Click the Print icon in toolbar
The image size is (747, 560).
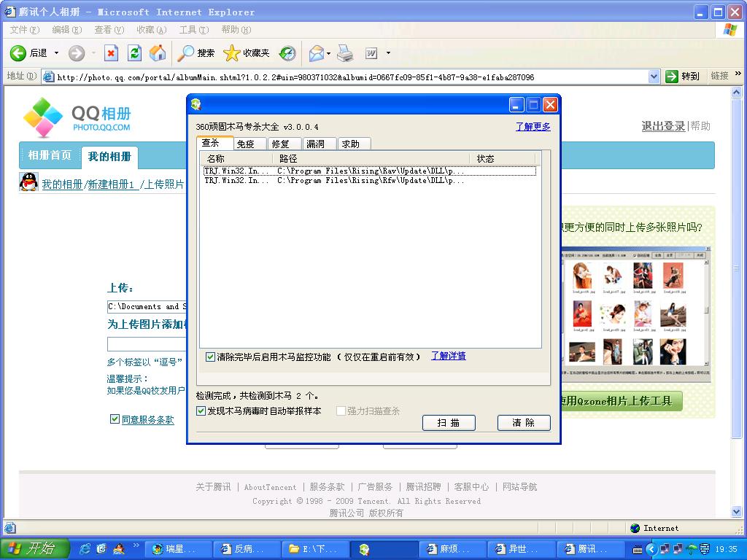click(x=345, y=53)
